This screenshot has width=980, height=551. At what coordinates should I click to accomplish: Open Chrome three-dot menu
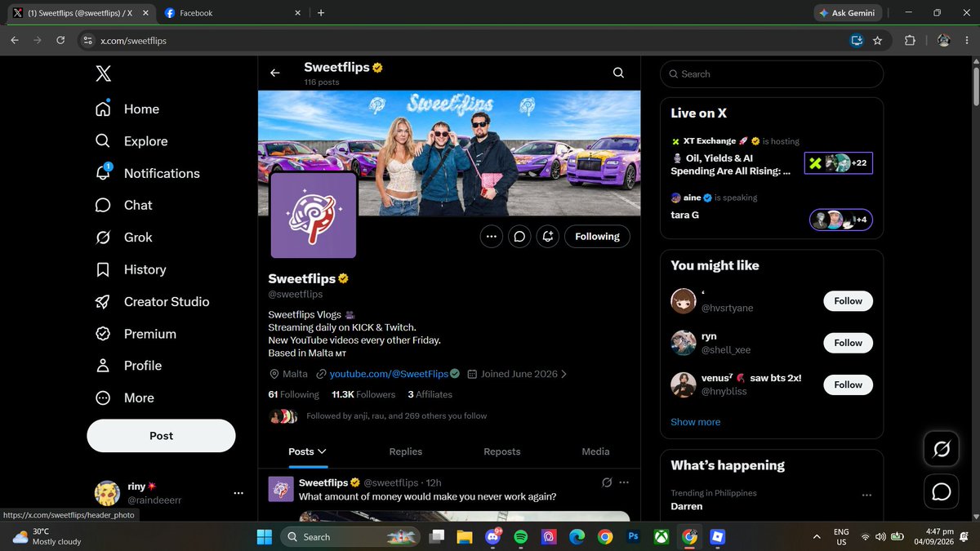(967, 40)
